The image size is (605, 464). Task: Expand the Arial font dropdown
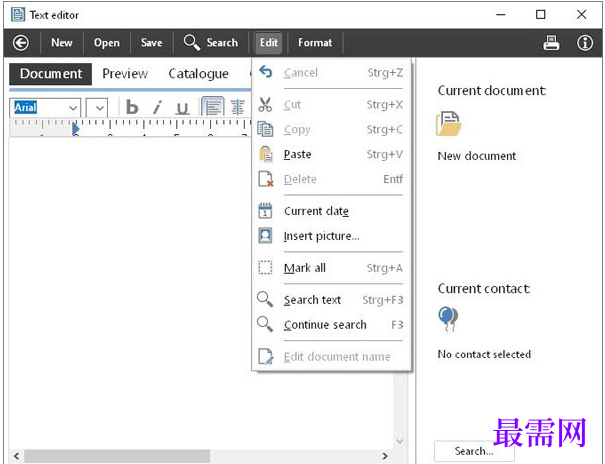(73, 108)
